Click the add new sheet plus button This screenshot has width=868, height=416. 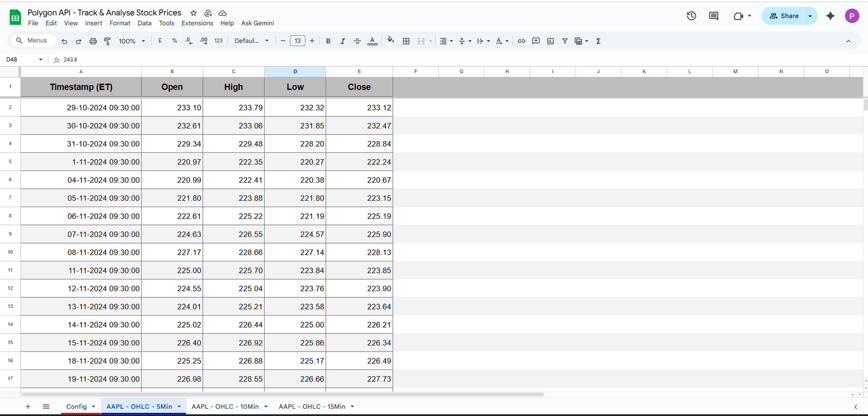[28, 407]
